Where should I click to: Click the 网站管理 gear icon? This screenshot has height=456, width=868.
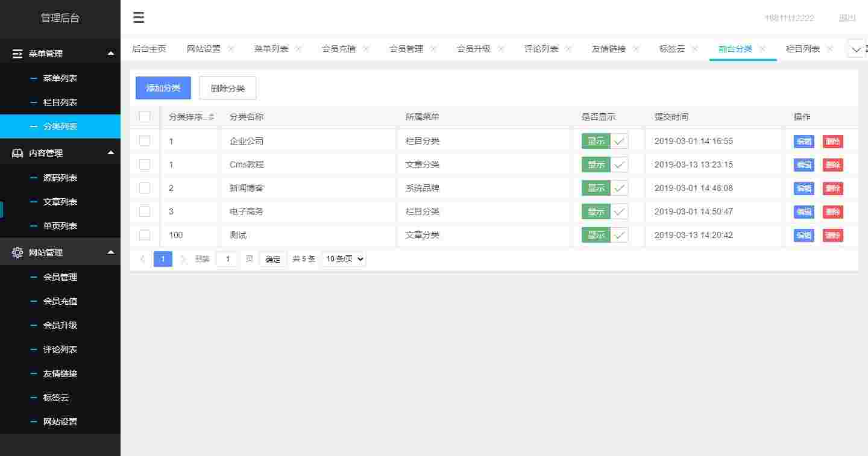coord(17,252)
